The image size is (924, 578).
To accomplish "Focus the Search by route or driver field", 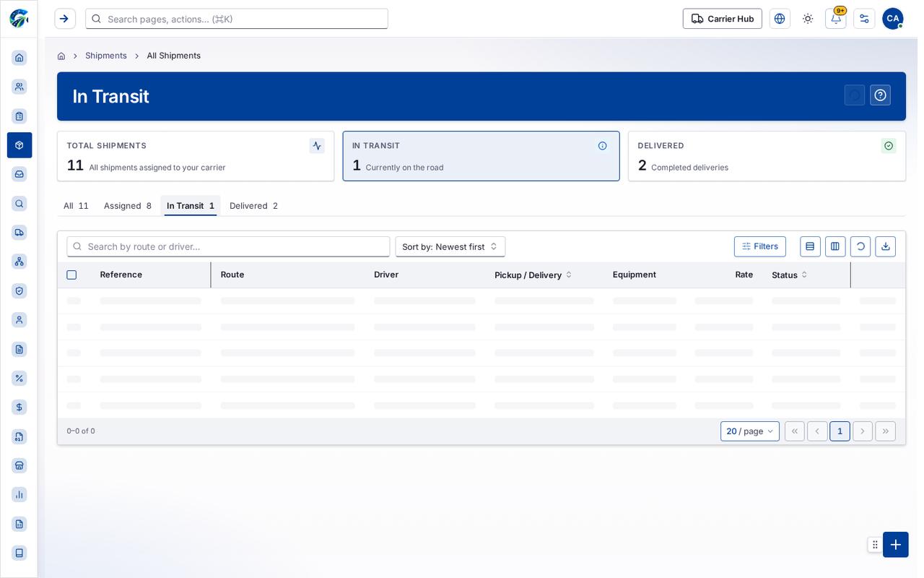I will [x=228, y=246].
